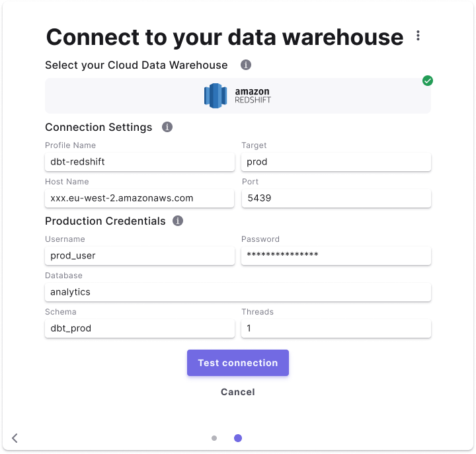476x454 pixels.
Task: Focus the Password input field
Action: (x=336, y=256)
